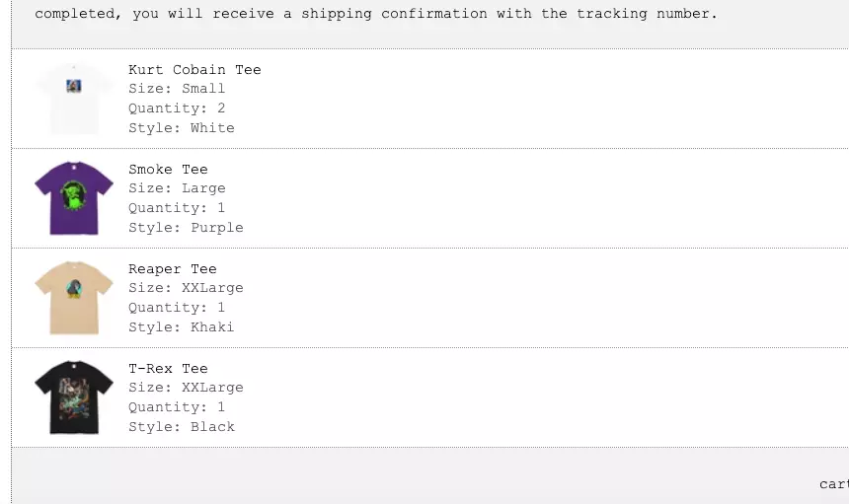The image size is (849, 504).
Task: Click Size: Small on Kurt Cobain Tee
Action: tap(177, 89)
